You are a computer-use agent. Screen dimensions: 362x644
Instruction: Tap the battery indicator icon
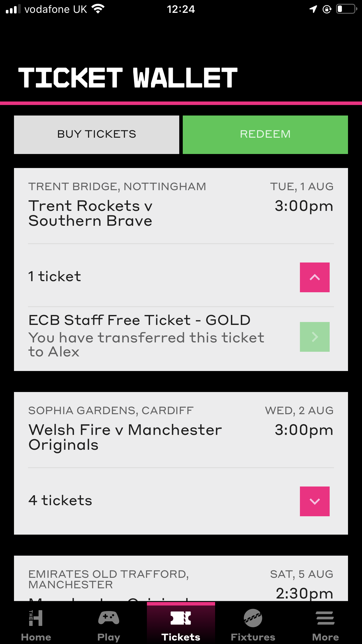point(347,9)
